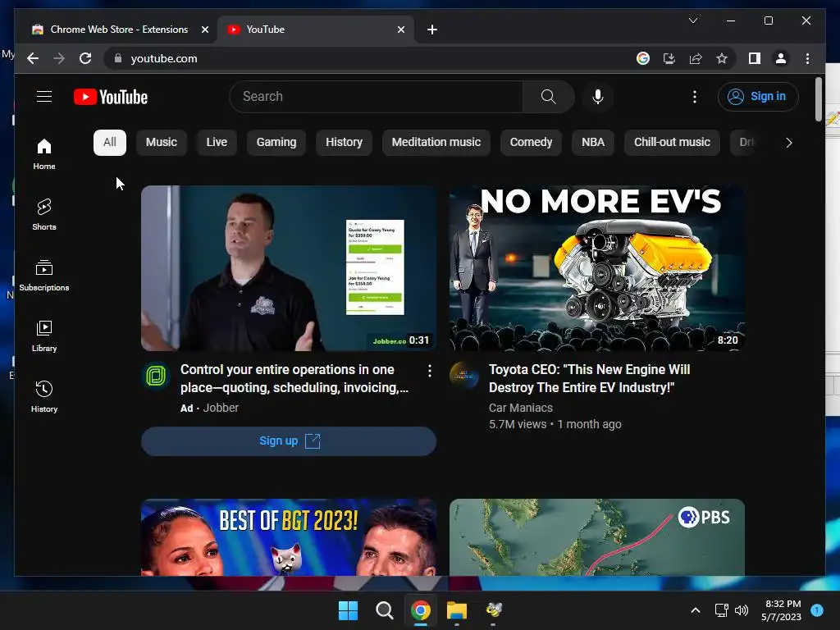Open Car Maniacs channel name
The image size is (840, 630).
(520, 408)
